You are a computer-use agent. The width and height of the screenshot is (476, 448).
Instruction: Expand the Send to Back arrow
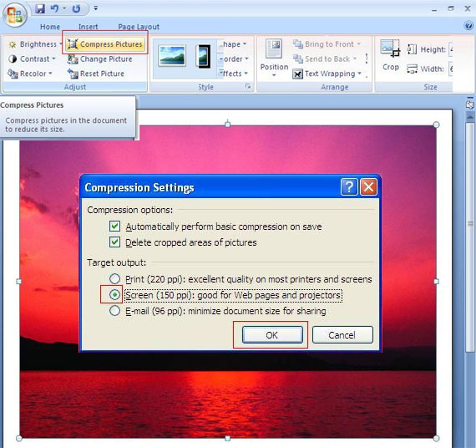coord(355,59)
